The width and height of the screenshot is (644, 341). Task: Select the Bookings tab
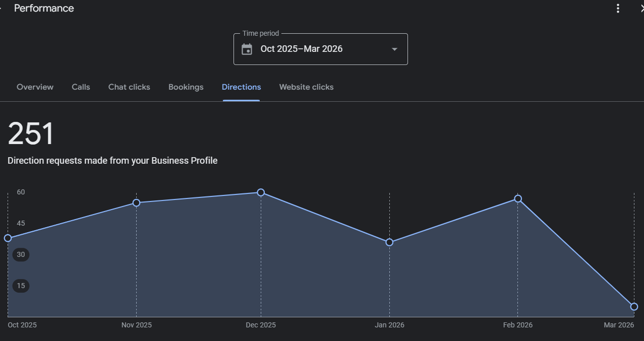[186, 87]
